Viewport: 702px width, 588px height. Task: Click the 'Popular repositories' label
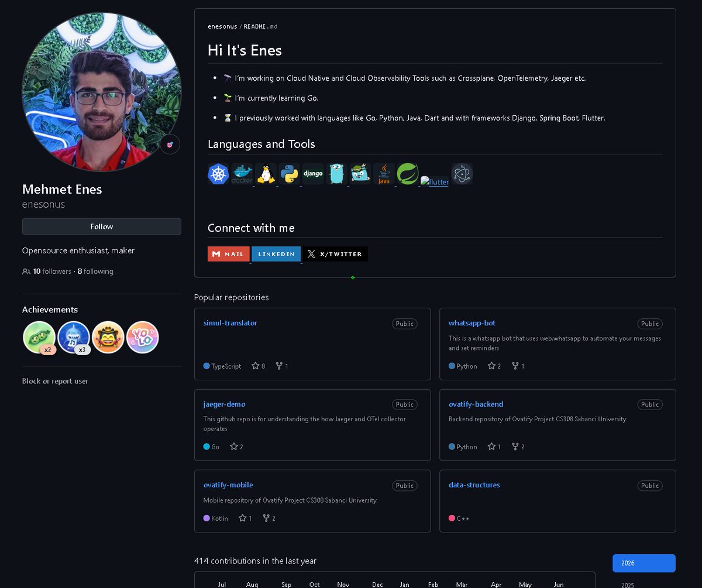(232, 297)
